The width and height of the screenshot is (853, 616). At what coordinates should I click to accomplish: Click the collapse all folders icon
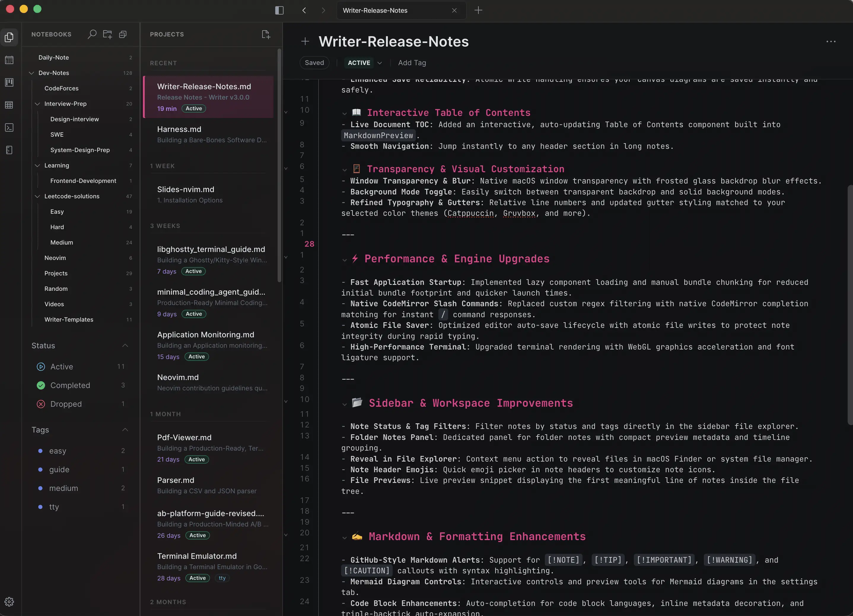tap(122, 34)
